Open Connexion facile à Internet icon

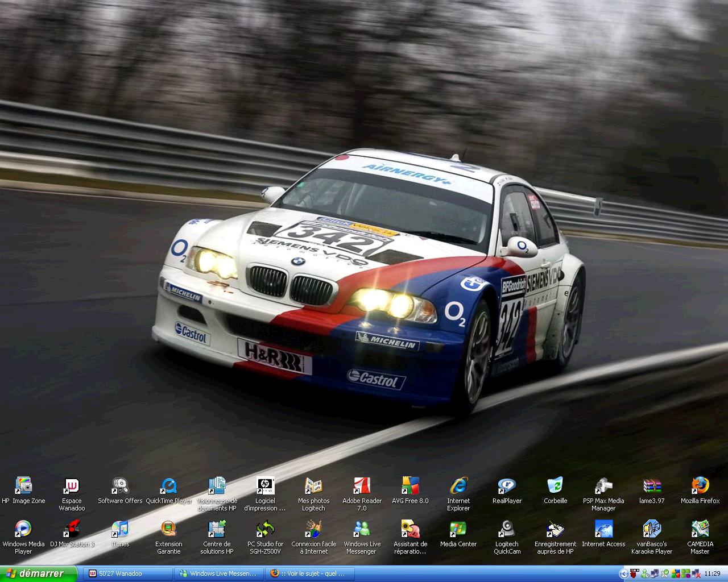click(x=313, y=537)
